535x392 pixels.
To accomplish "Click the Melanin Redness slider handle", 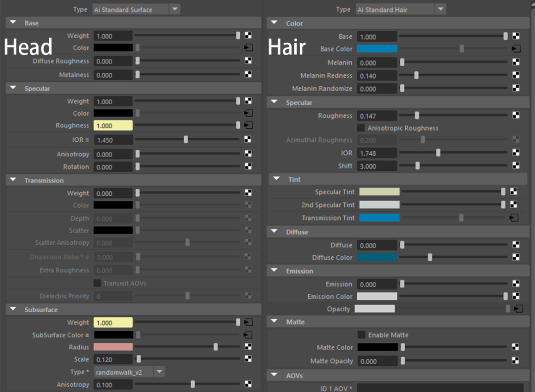I will 416,75.
